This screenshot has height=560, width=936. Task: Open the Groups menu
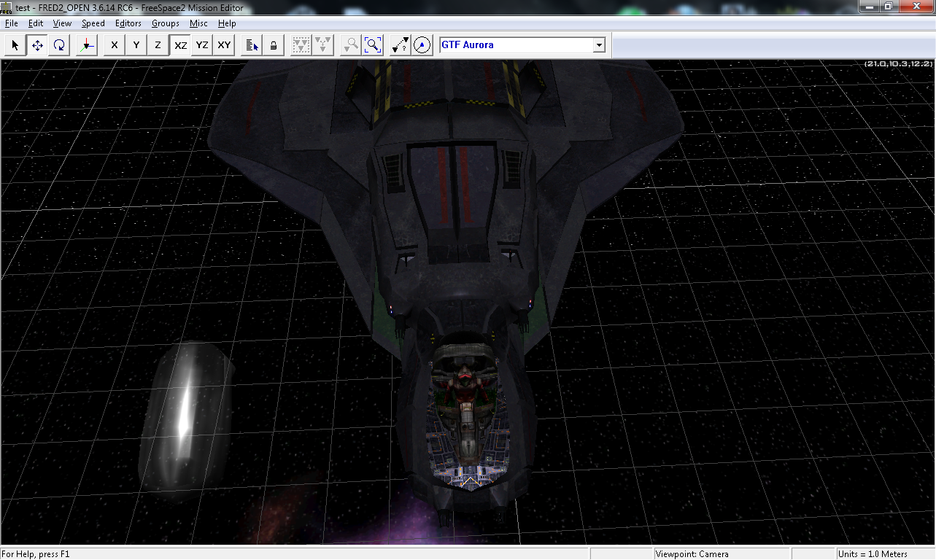(166, 23)
